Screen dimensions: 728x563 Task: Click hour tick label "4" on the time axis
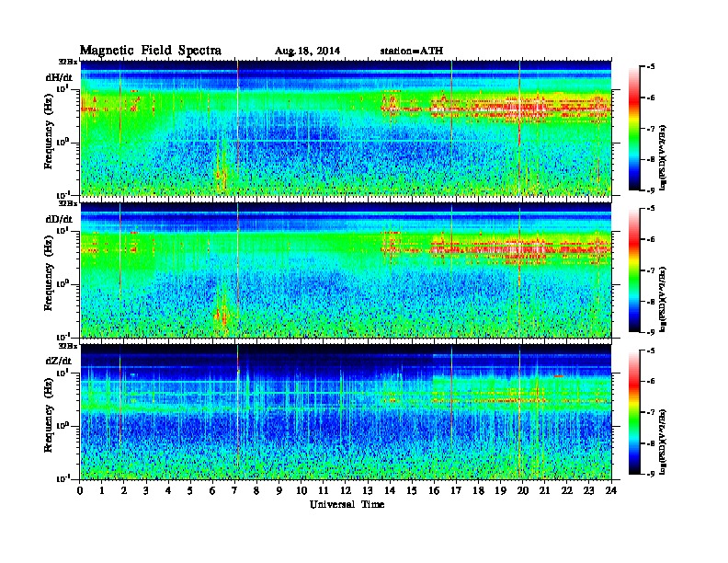[168, 490]
